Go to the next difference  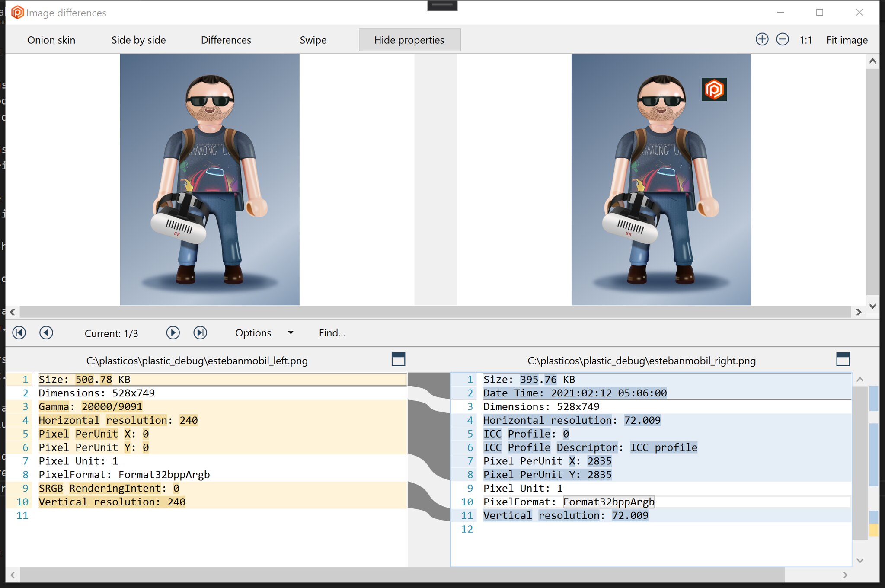tap(173, 332)
